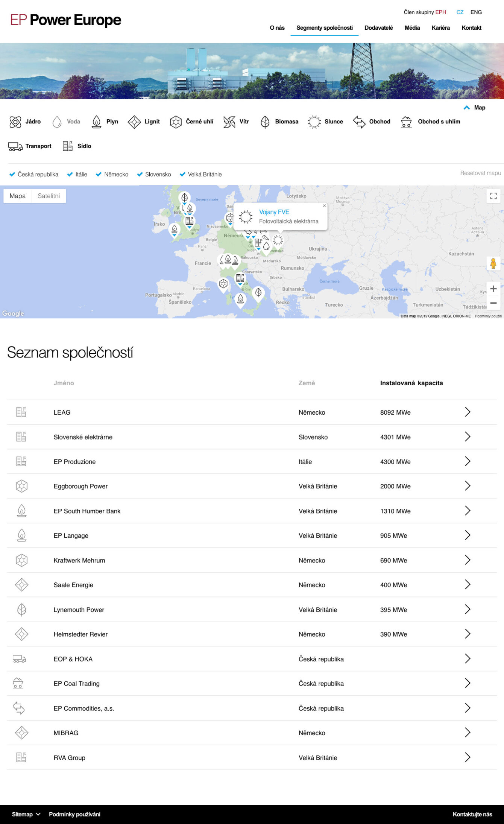This screenshot has height=824, width=504.
Task: Select the Slunce sun filter icon
Action: (x=314, y=122)
